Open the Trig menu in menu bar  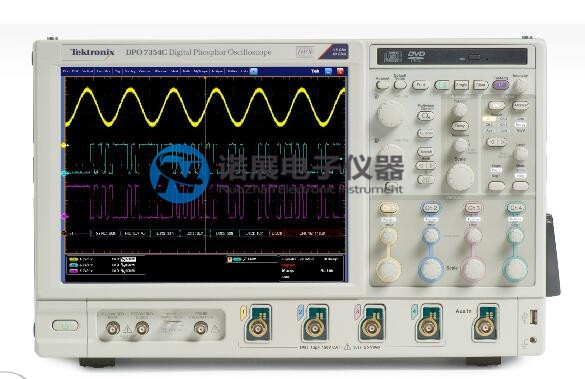point(118,71)
